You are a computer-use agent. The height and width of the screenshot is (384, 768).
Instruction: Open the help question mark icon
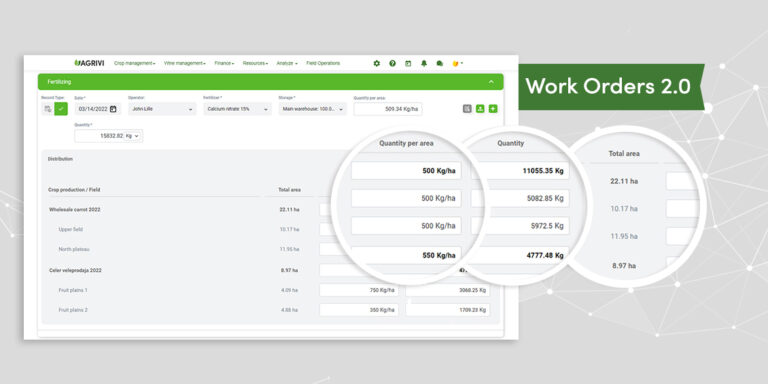[x=392, y=63]
